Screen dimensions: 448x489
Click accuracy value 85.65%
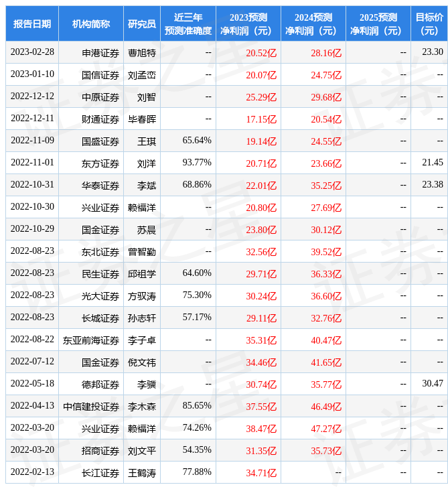[x=197, y=406]
